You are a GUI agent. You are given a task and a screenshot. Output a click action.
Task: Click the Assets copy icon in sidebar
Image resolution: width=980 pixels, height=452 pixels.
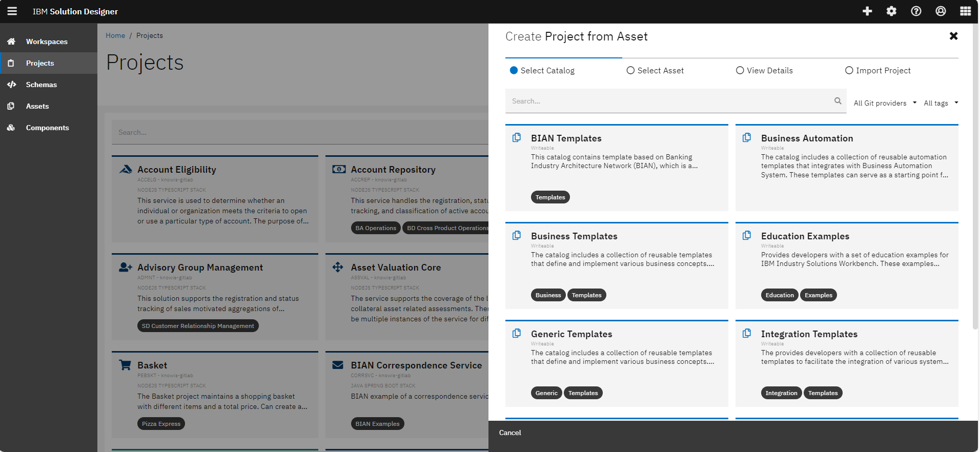(11, 106)
